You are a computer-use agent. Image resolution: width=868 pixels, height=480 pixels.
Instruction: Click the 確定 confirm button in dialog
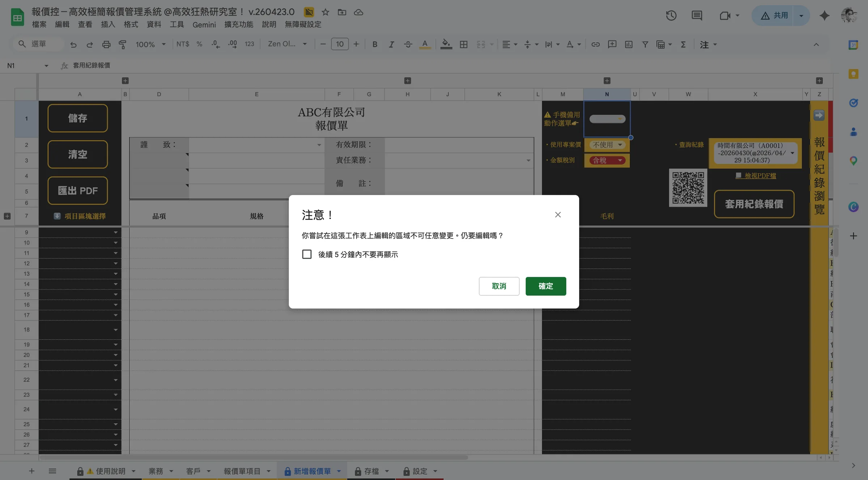pos(546,286)
